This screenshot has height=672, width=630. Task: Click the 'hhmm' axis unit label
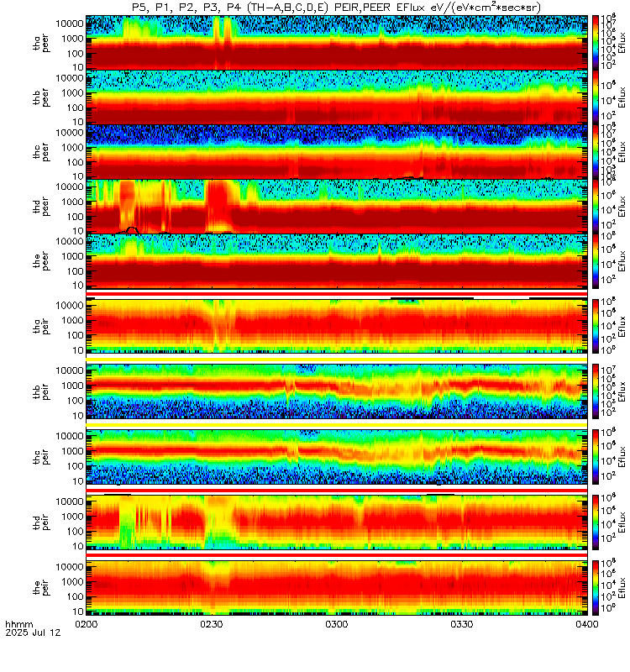coord(18,624)
